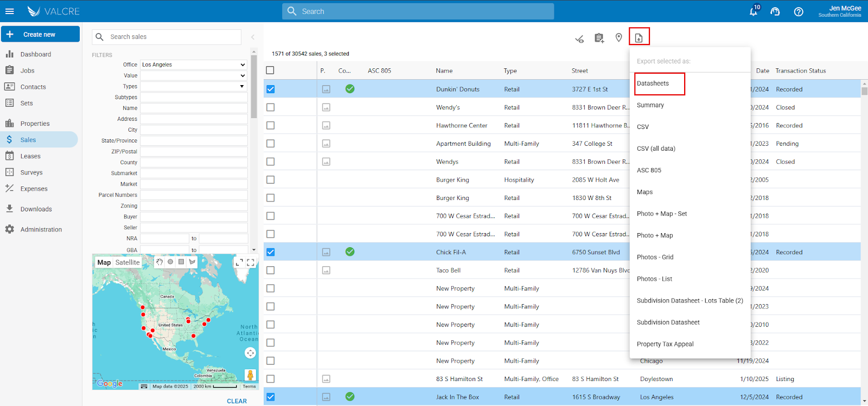The width and height of the screenshot is (868, 406).
Task: Open Street View pegman on map
Action: (250, 375)
